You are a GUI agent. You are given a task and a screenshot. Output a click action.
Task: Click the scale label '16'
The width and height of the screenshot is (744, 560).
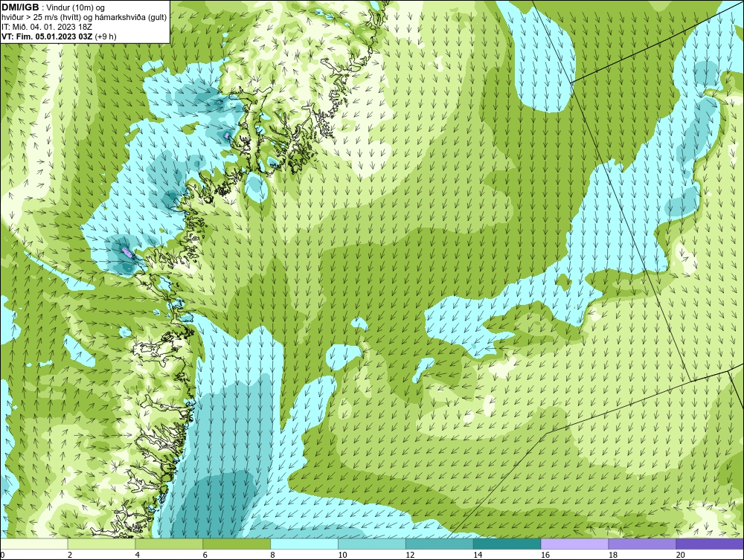pyautogui.click(x=545, y=555)
